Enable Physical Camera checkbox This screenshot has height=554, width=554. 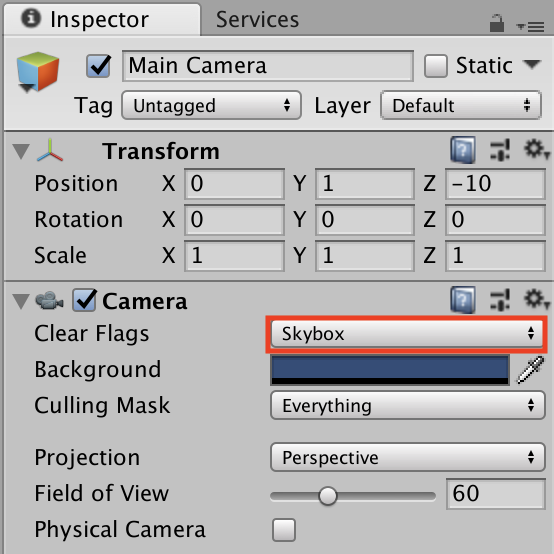284,530
